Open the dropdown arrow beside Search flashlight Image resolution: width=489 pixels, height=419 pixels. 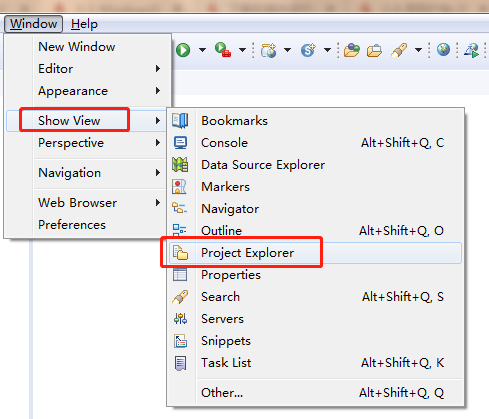[x=418, y=50]
